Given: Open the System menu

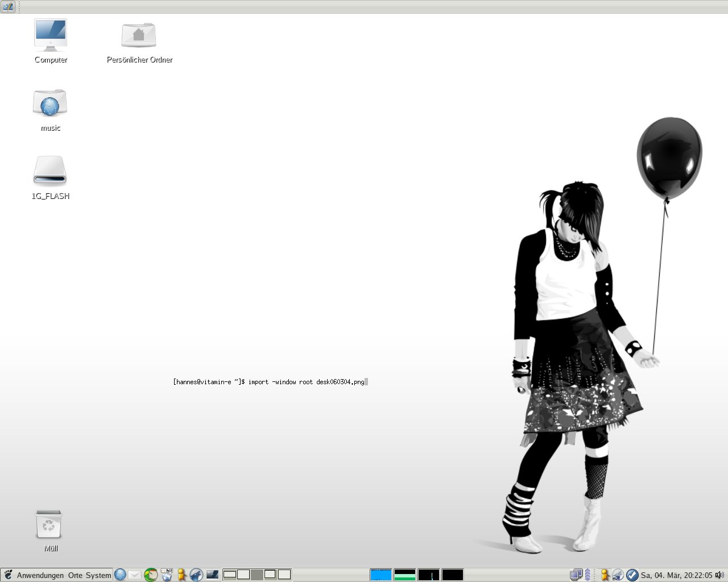Looking at the screenshot, I should coord(98,575).
